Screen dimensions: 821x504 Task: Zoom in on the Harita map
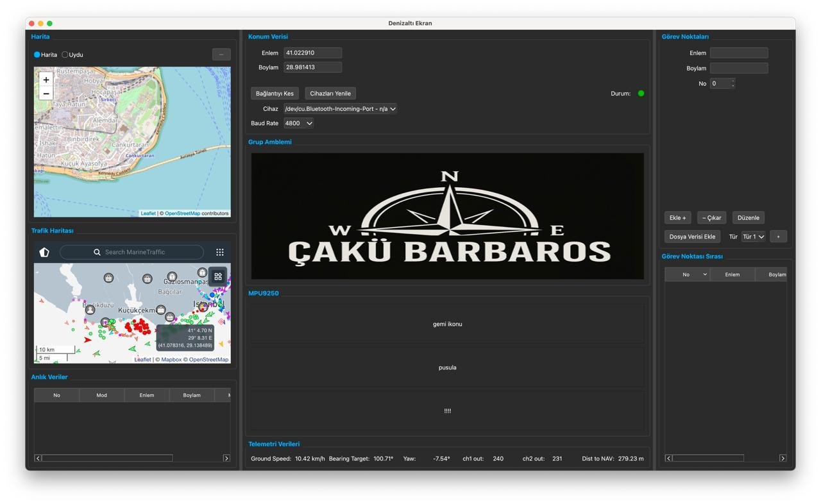point(46,80)
